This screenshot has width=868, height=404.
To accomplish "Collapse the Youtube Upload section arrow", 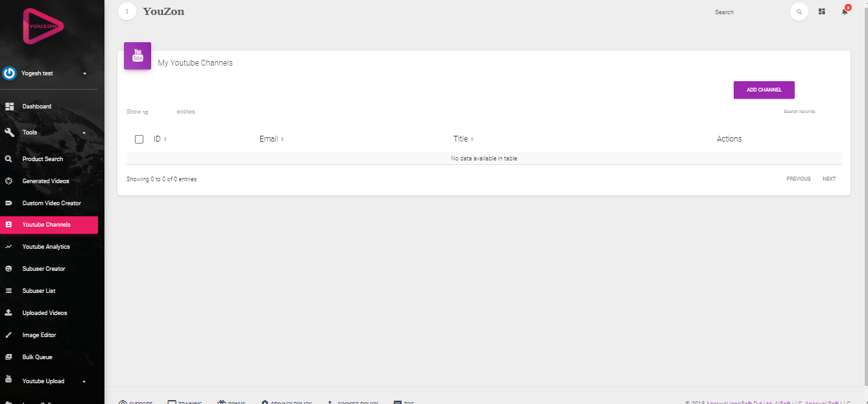I will (84, 381).
